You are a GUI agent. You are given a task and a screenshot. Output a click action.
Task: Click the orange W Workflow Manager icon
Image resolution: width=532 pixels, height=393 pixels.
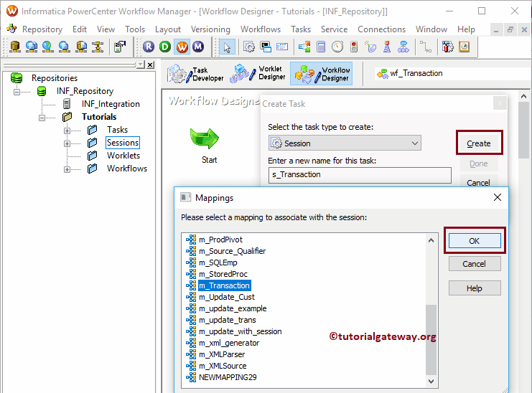point(182,47)
